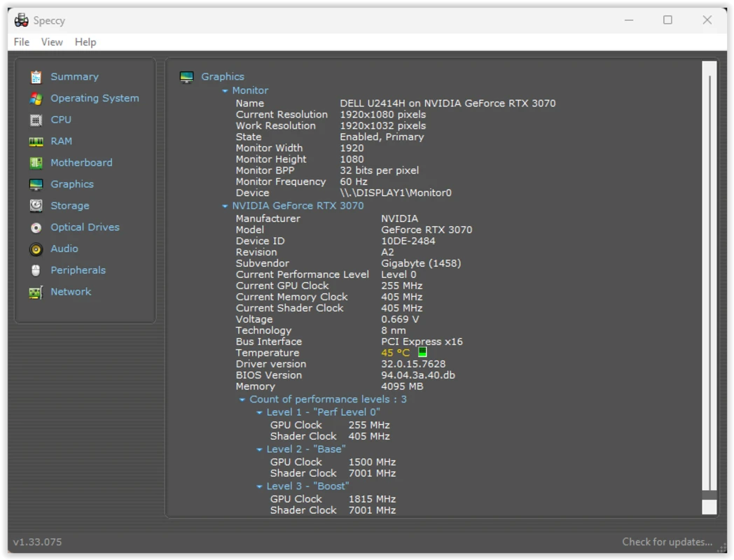Click the green temperature status indicator
The image size is (734, 560).
click(422, 352)
